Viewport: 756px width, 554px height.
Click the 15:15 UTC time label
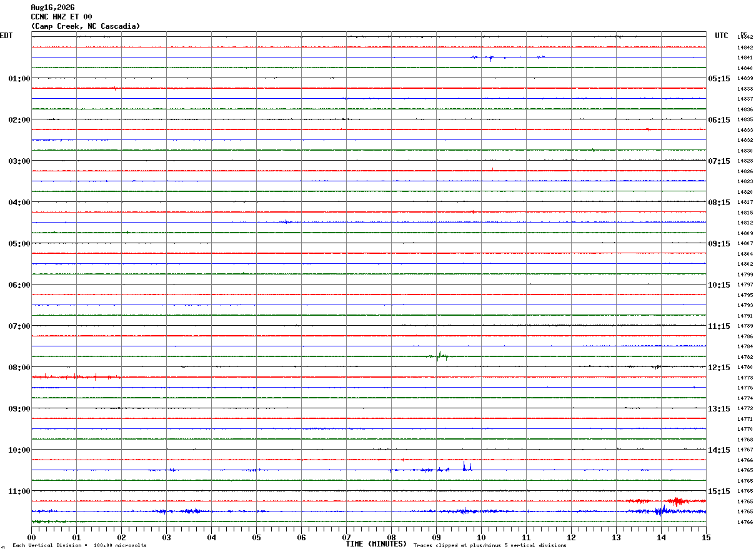(719, 491)
